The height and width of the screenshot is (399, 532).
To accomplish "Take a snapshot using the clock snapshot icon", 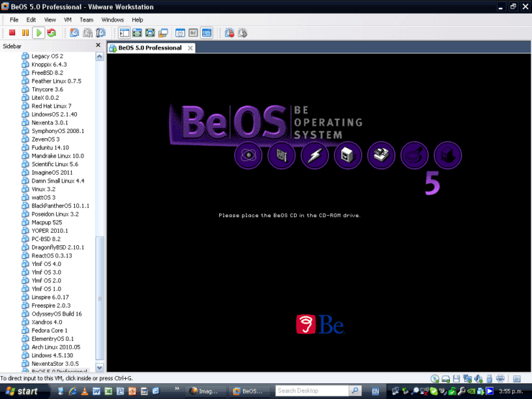I will [74, 32].
